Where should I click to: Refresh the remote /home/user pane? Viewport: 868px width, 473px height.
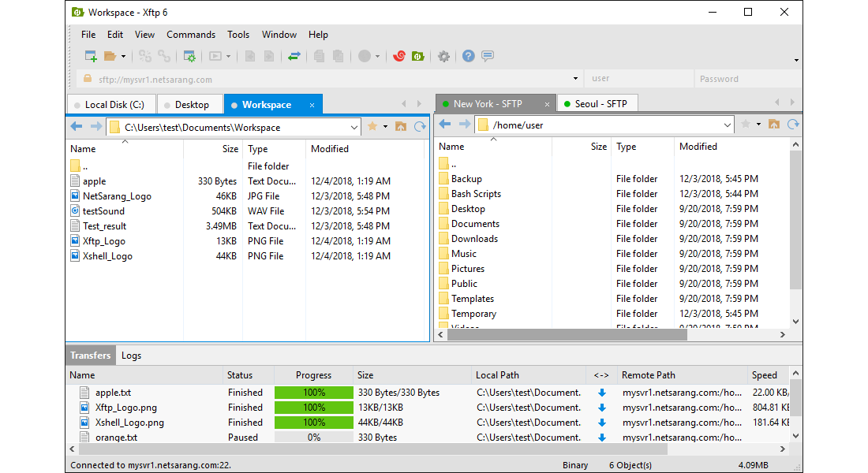[x=793, y=125]
